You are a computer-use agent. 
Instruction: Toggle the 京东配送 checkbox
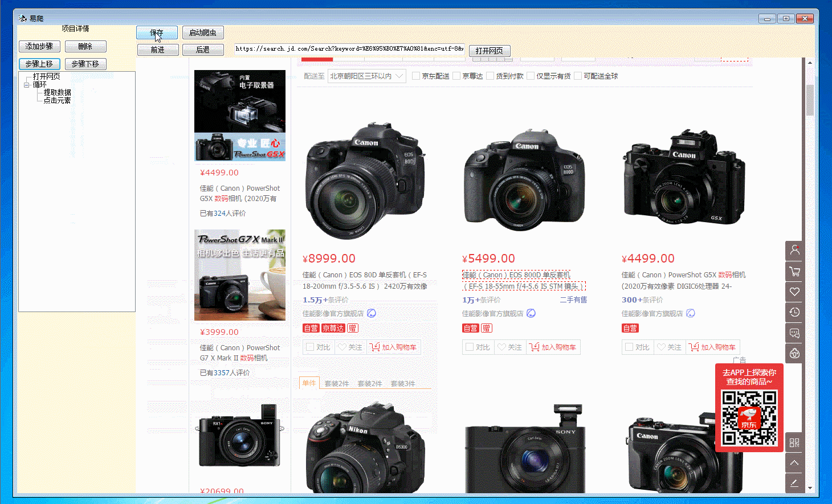pyautogui.click(x=416, y=76)
